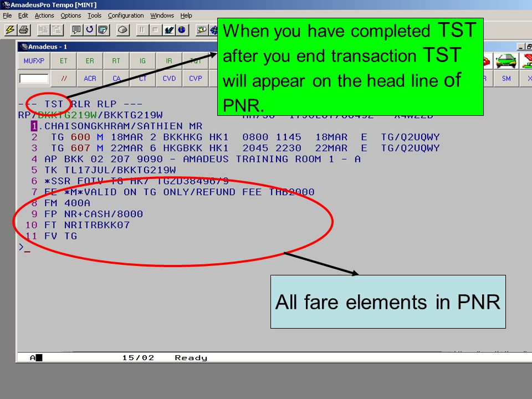Viewport: 532px width, 399px height.
Task: Click the TST indicator in PNR header
Action: [54, 104]
